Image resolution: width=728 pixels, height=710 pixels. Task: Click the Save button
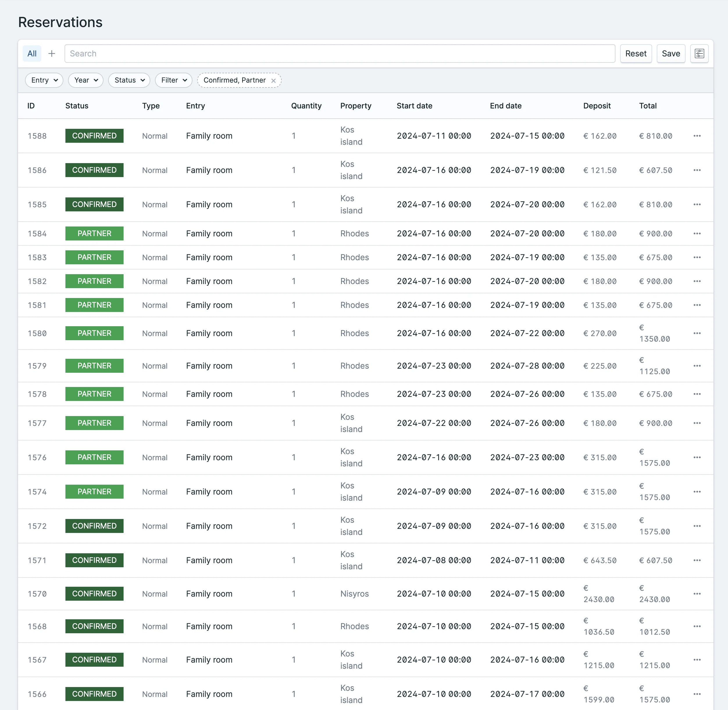click(x=670, y=54)
